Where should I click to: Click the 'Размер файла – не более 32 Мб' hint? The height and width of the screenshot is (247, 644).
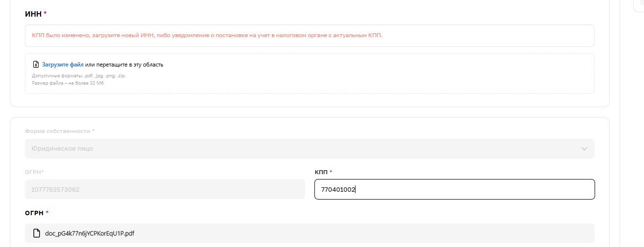point(67,83)
